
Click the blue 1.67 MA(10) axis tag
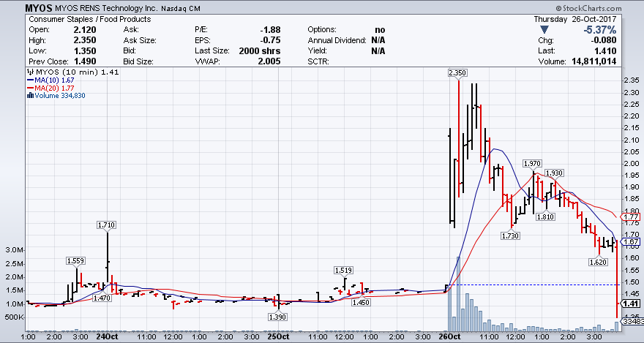pos(630,241)
